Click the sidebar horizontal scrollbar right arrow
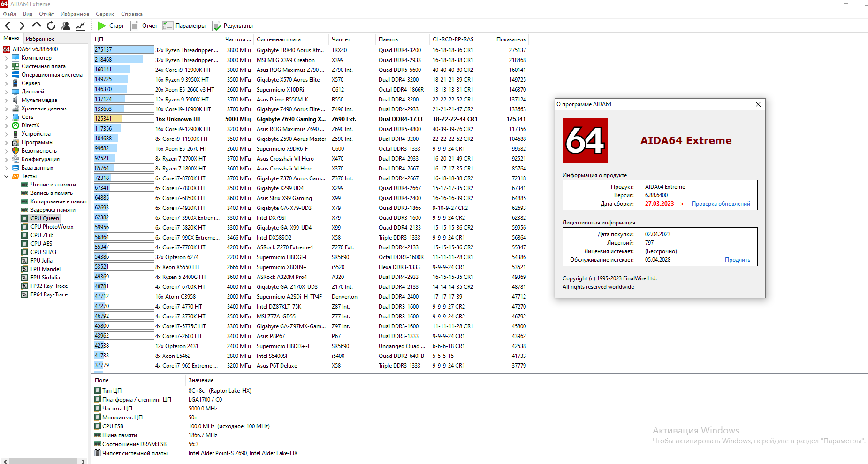Screen dimensions: 868x464 [84, 461]
